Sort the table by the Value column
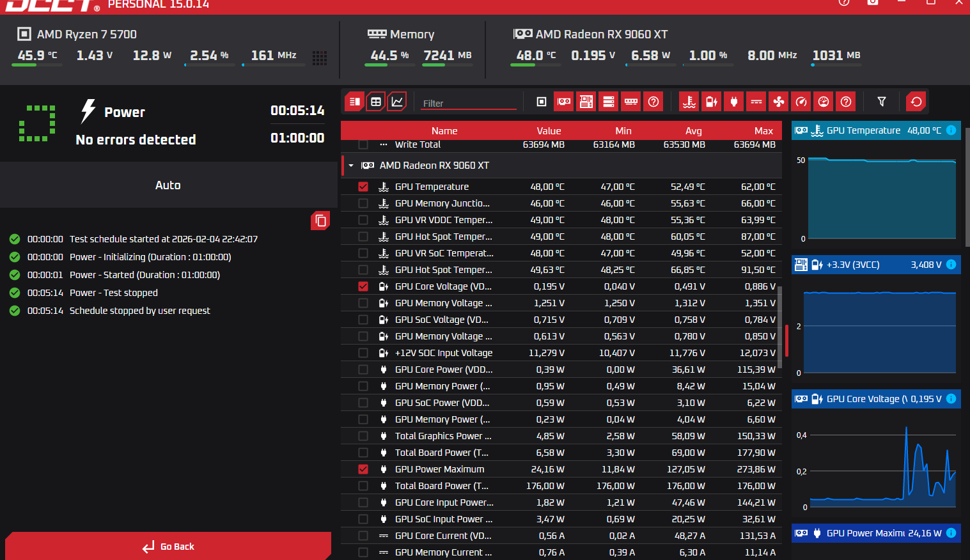 549,131
